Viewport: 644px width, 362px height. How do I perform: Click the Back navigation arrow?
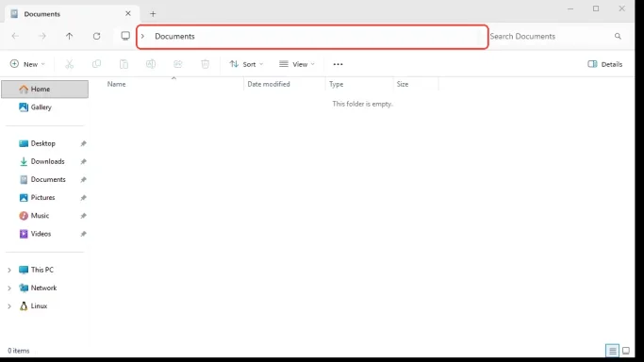[15, 36]
